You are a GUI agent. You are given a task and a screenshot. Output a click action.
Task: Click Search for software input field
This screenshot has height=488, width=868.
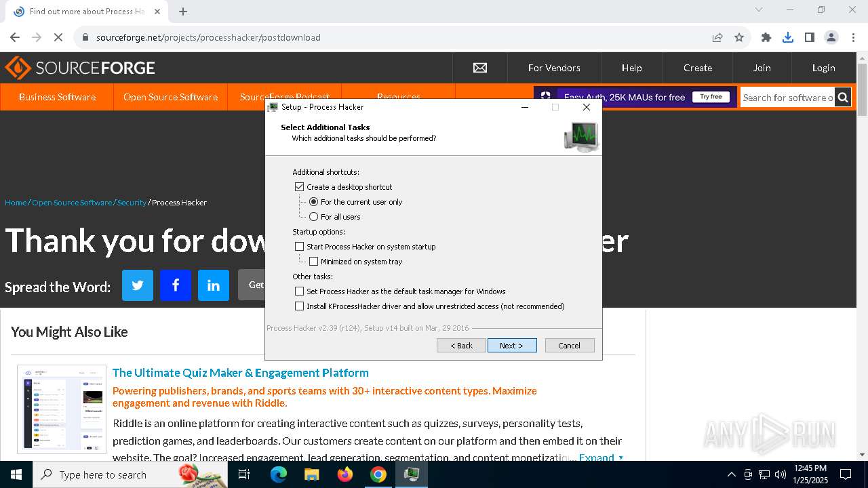(x=787, y=98)
